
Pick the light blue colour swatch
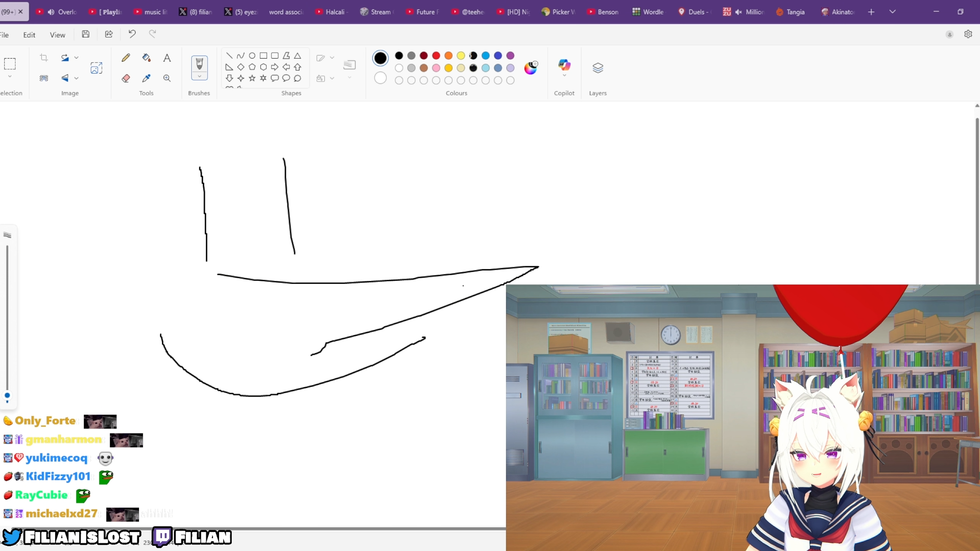486,68
